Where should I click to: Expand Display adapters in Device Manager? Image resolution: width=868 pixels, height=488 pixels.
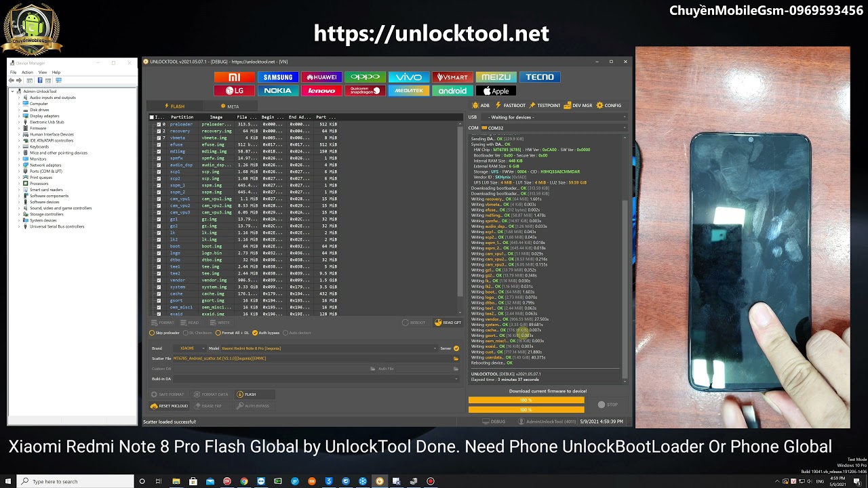(x=20, y=116)
